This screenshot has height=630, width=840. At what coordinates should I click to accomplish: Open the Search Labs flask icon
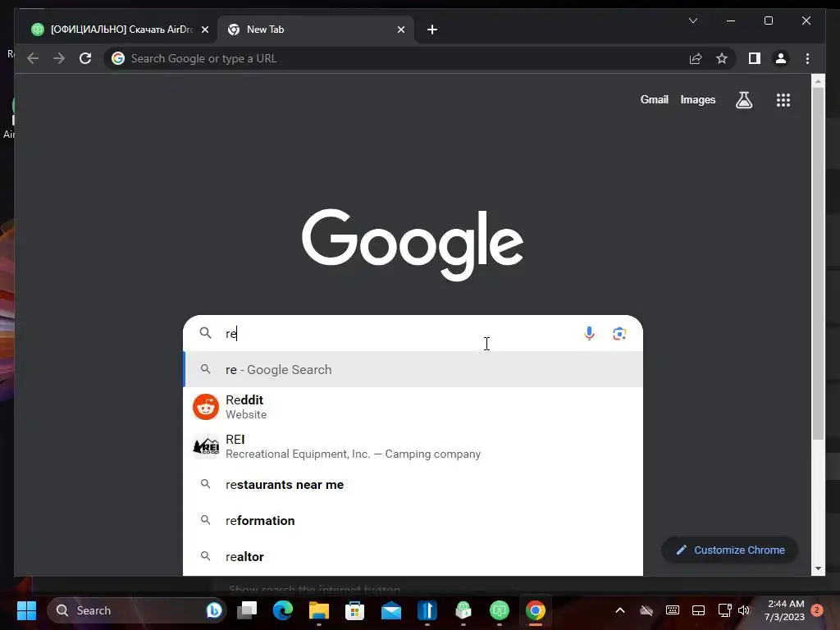(x=743, y=99)
